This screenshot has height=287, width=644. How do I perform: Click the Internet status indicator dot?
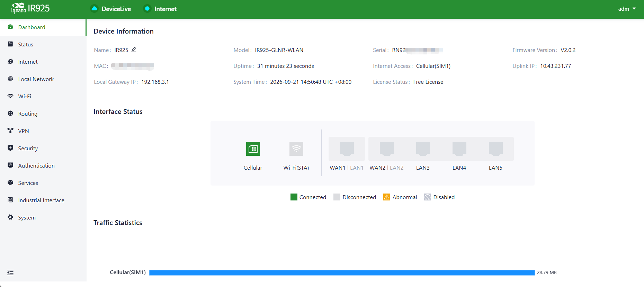[x=147, y=9]
